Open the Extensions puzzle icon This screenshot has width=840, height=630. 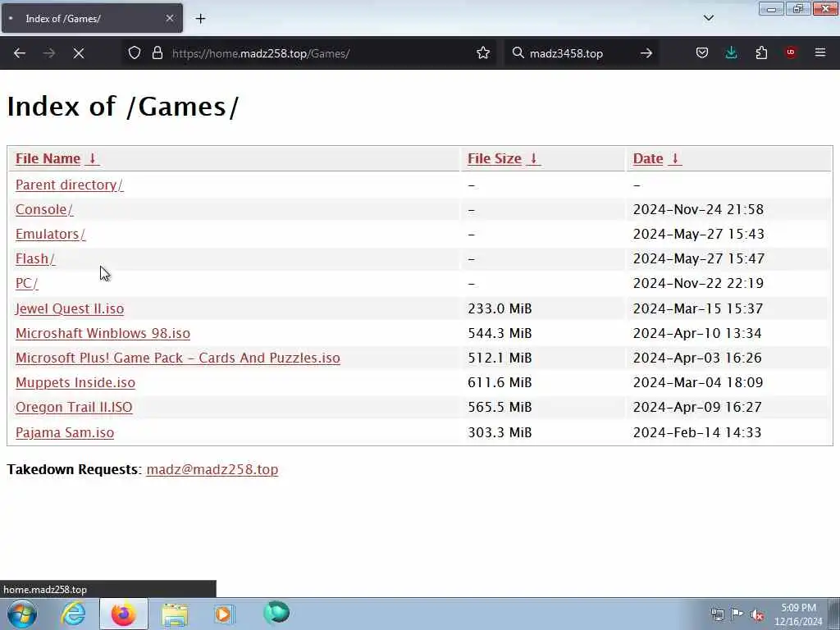[761, 53]
